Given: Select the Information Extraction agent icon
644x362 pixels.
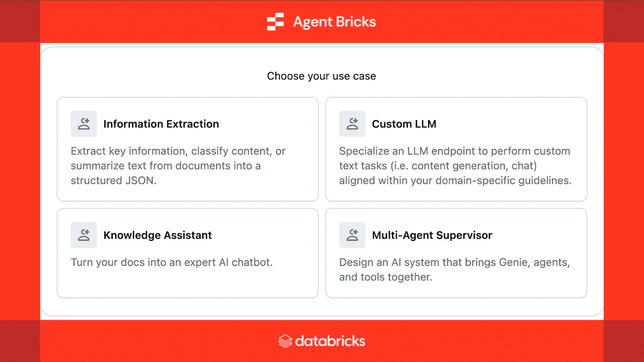Looking at the screenshot, I should tap(84, 124).
